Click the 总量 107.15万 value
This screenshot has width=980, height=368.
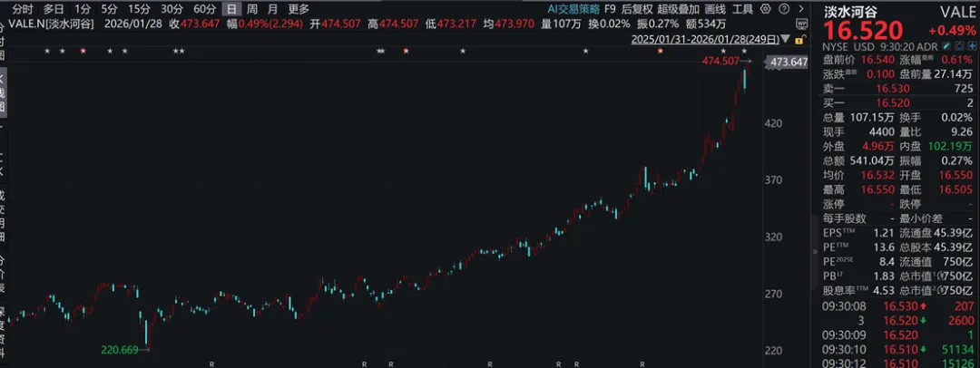click(873, 118)
